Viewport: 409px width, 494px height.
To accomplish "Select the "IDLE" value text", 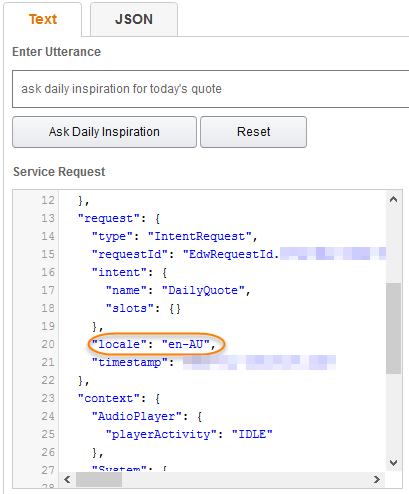I will pyautogui.click(x=252, y=435).
